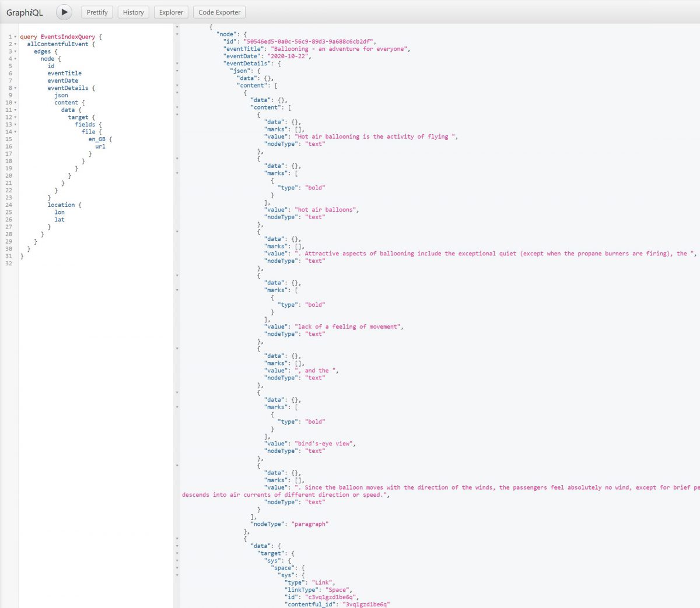This screenshot has height=608, width=700.
Task: Open the Explorer pane
Action: point(171,12)
